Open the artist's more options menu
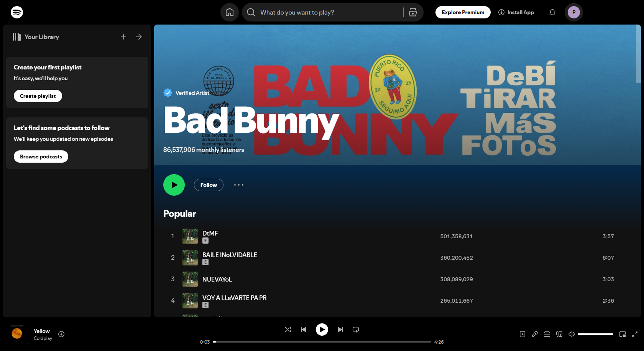Viewport: 644px width, 351px height. point(238,185)
